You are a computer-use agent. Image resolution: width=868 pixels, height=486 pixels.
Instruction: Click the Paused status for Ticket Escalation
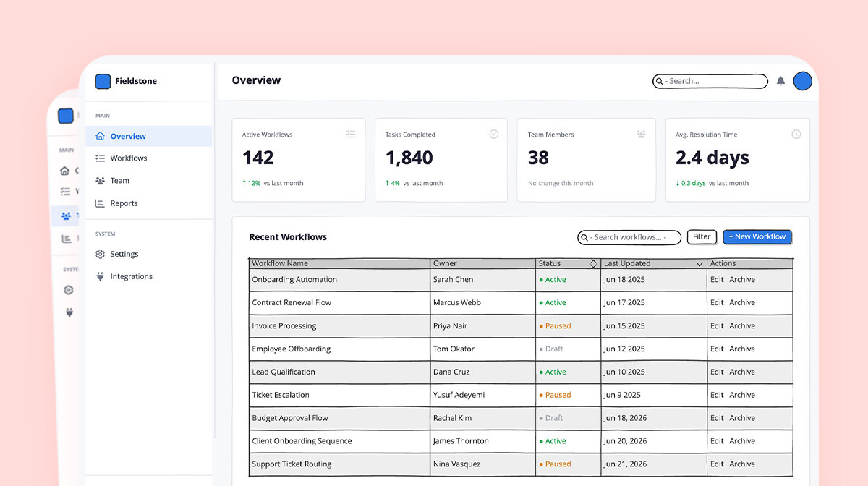555,395
